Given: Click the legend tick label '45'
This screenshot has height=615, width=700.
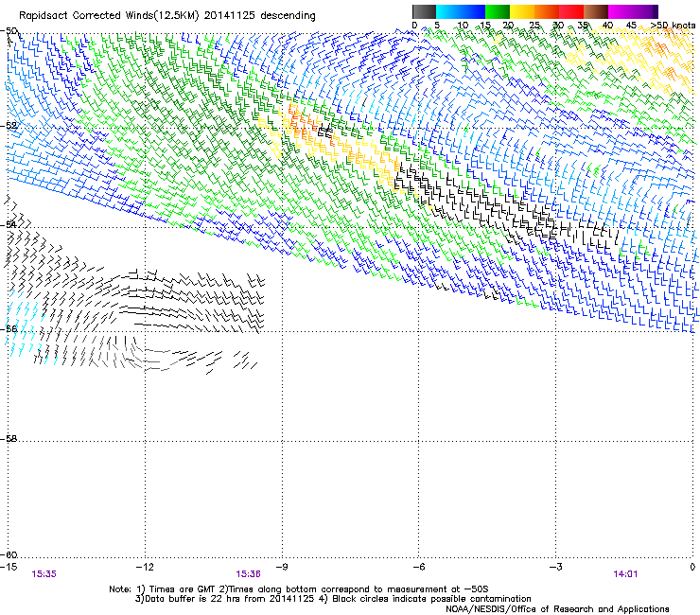Looking at the screenshot, I should point(631,26).
